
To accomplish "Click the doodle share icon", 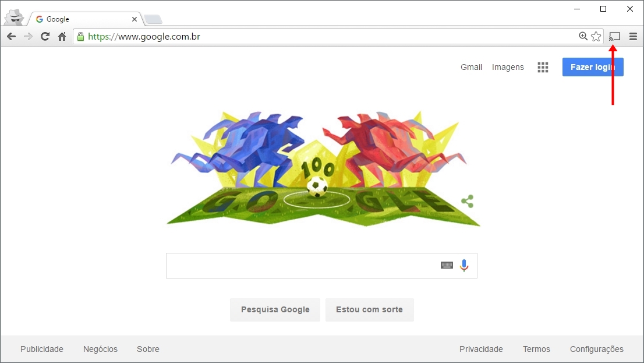I will pyautogui.click(x=468, y=201).
